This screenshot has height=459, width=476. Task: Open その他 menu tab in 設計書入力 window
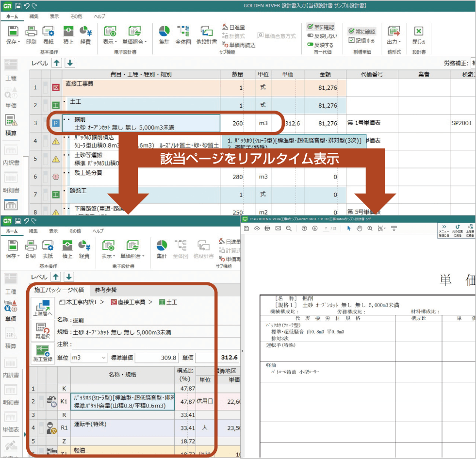(76, 16)
